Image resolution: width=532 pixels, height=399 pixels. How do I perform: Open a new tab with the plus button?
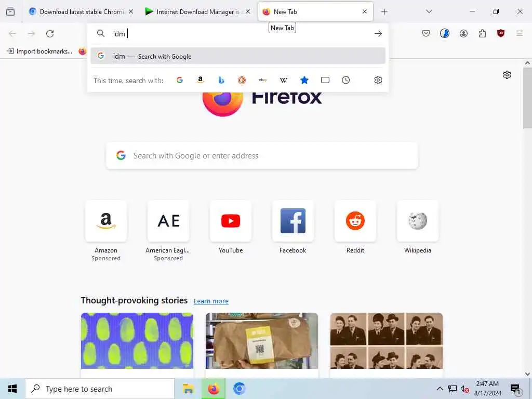(384, 11)
